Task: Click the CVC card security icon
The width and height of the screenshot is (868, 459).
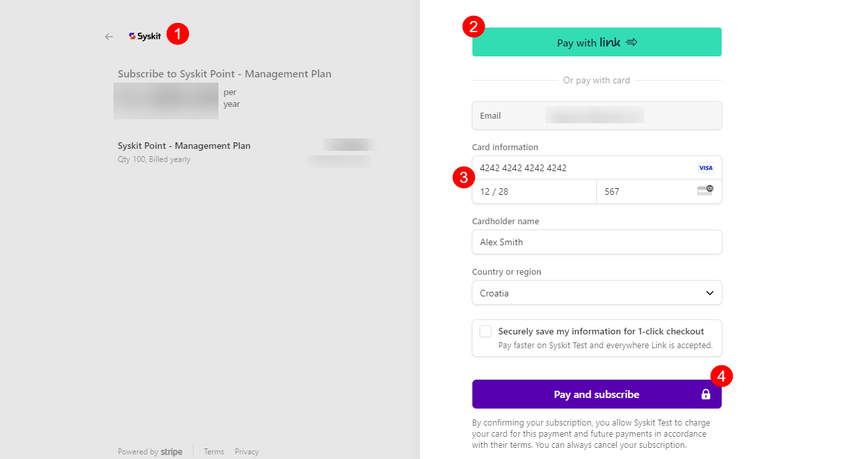Action: 703,189
